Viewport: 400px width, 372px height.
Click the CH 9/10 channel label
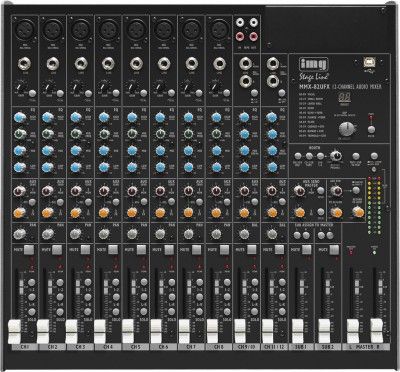pyautogui.click(x=247, y=347)
